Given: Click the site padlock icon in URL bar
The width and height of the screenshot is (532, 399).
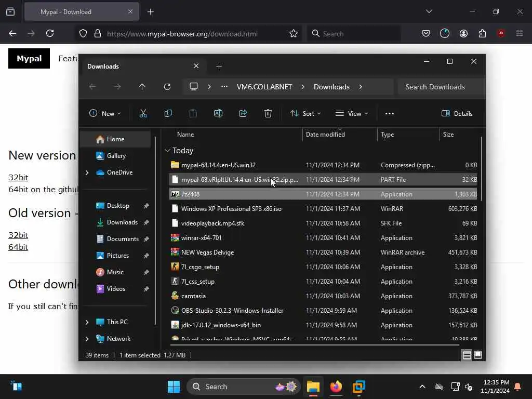Looking at the screenshot, I should [98, 33].
